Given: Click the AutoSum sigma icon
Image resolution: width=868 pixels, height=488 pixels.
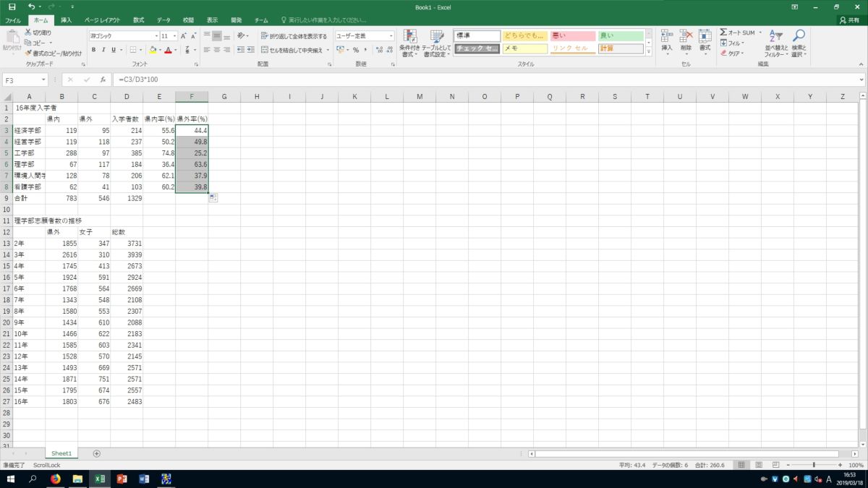Looking at the screenshot, I should tap(723, 33).
